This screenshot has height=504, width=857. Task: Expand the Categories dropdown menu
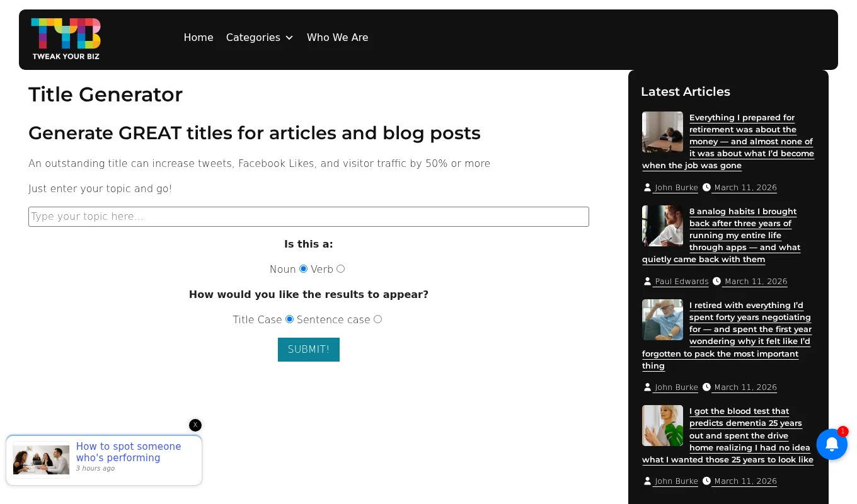[260, 38]
